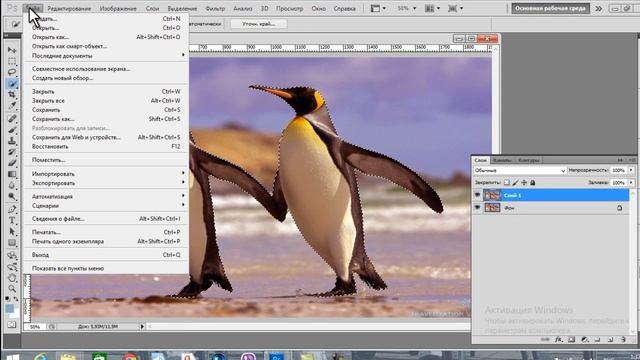
Task: Toggle lock transparent pixels
Action: [507, 182]
